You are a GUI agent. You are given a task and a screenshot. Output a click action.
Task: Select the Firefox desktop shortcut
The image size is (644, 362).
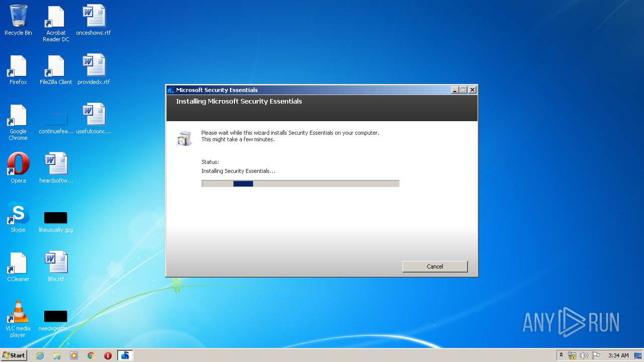[x=18, y=69]
